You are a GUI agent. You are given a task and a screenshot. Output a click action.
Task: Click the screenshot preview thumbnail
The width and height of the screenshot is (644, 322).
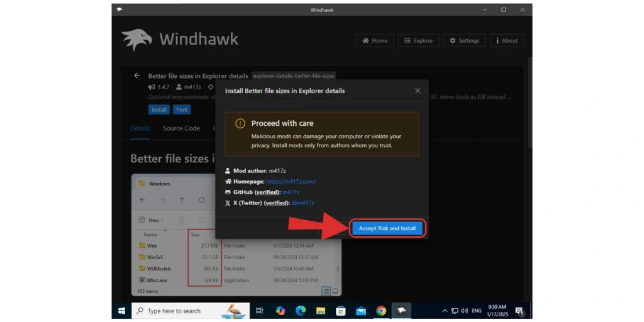(x=236, y=235)
